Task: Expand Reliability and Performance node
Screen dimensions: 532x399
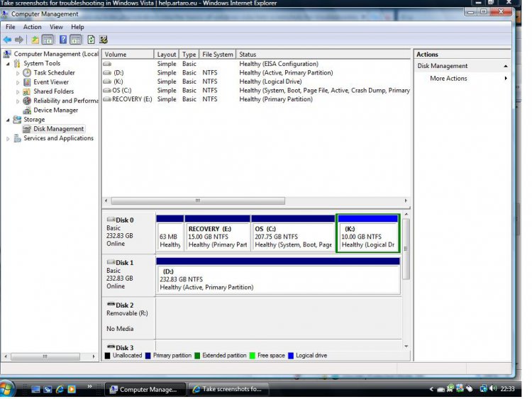Action: click(x=18, y=101)
